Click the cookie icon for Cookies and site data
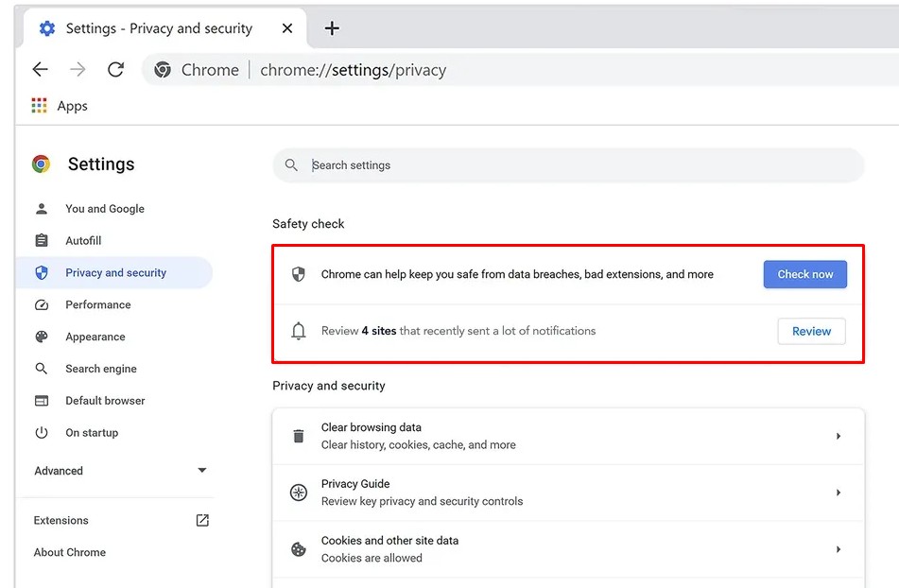This screenshot has width=899, height=588. 298,549
